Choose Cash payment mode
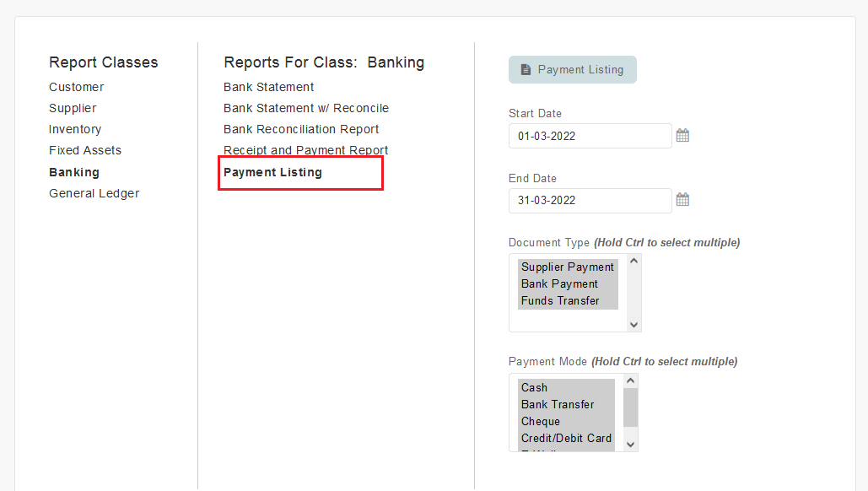 coord(566,387)
